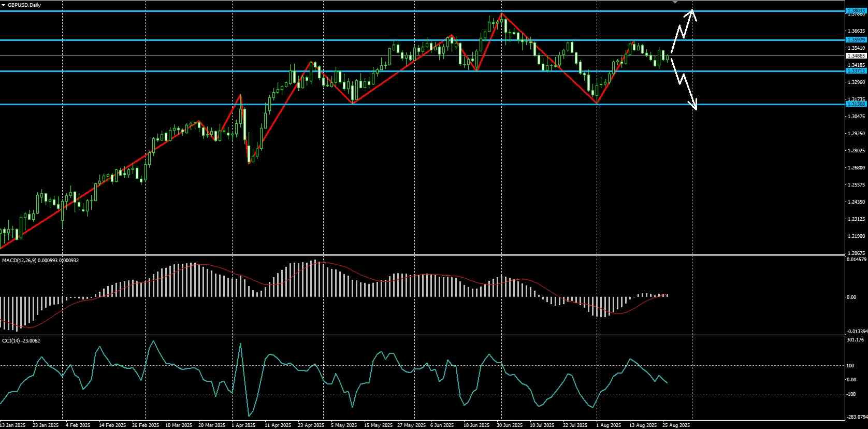Click the 10 Mar 2025 date label

point(178,425)
